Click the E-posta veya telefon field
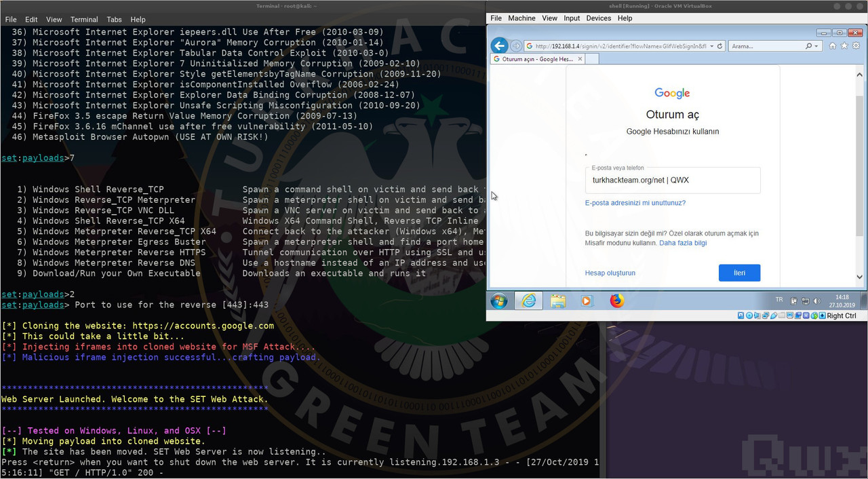868x479 pixels. [673, 180]
